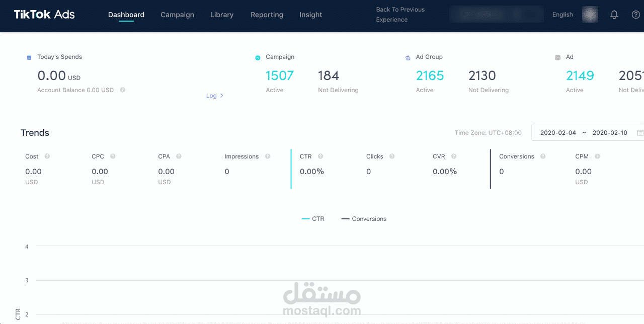The width and height of the screenshot is (644, 324).
Task: Click the blurred account name selector
Action: [496, 14]
